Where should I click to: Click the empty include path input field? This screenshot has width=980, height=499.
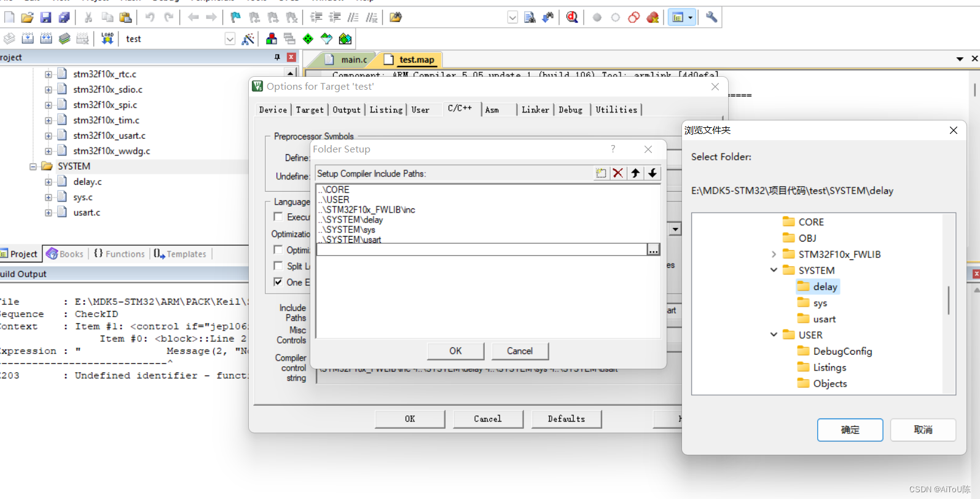tap(481, 249)
